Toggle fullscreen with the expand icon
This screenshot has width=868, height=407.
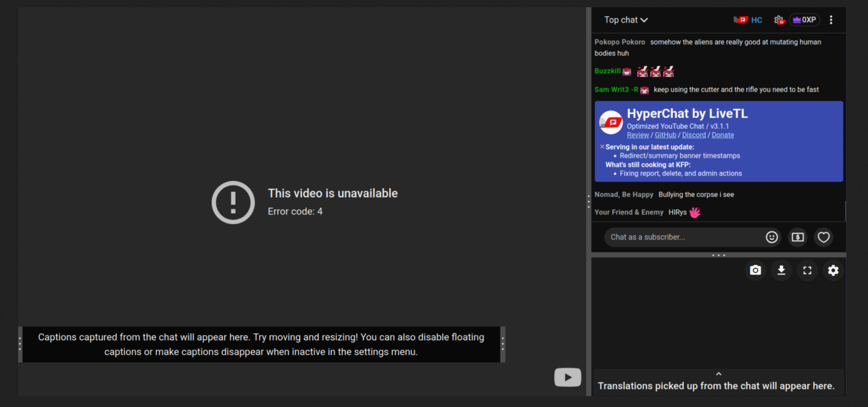click(807, 270)
